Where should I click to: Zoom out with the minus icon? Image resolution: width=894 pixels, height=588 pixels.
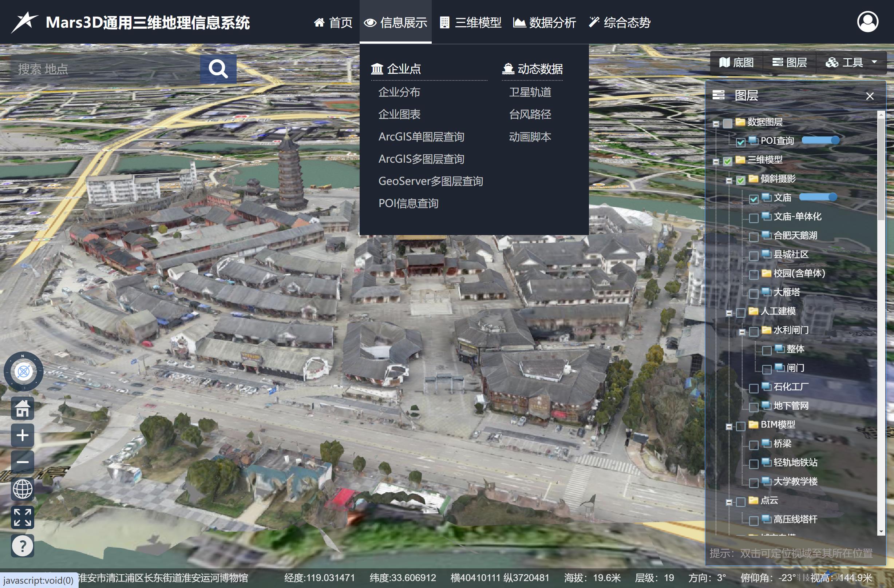point(23,462)
